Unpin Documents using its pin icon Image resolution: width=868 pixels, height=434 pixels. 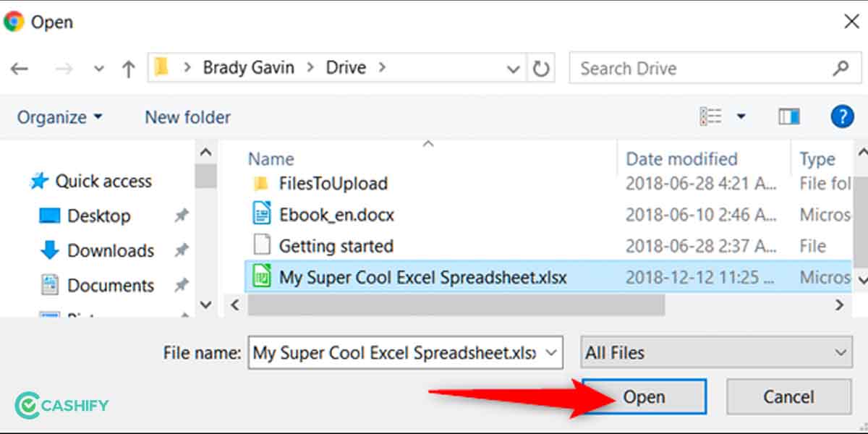coord(182,285)
